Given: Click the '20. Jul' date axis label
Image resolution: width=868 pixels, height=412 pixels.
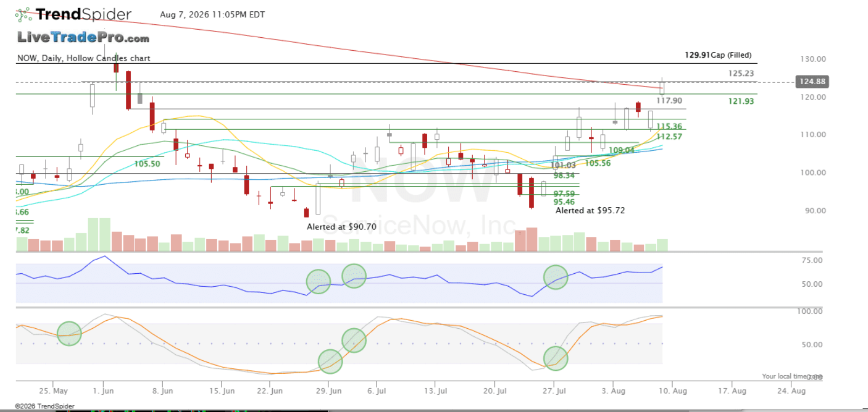Looking at the screenshot, I should tap(495, 391).
